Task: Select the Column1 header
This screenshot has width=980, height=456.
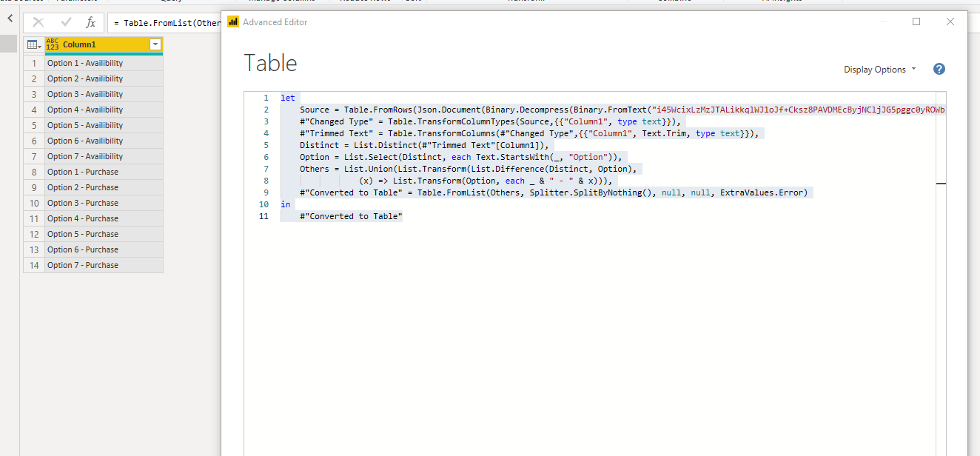Action: pos(104,44)
